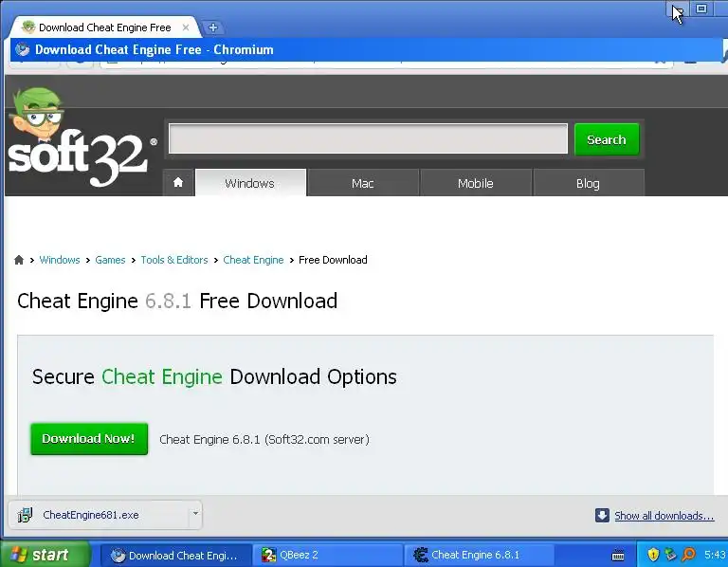Open the Windows navigation tab
728x567 pixels.
[250, 182]
